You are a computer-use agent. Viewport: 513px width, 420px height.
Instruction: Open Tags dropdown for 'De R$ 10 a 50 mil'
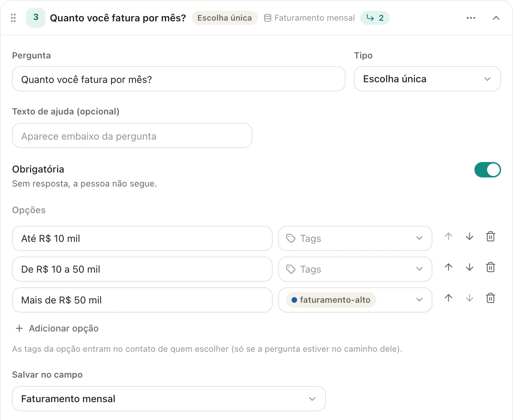(x=355, y=269)
